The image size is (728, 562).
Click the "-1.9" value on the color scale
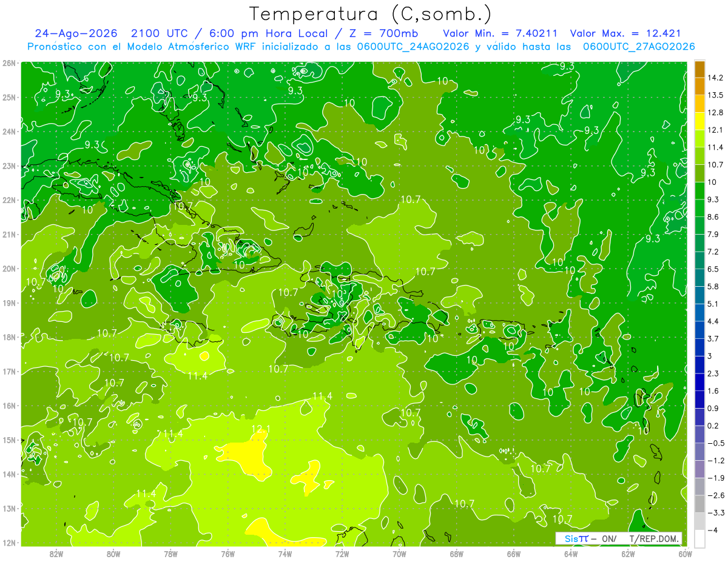point(715,478)
